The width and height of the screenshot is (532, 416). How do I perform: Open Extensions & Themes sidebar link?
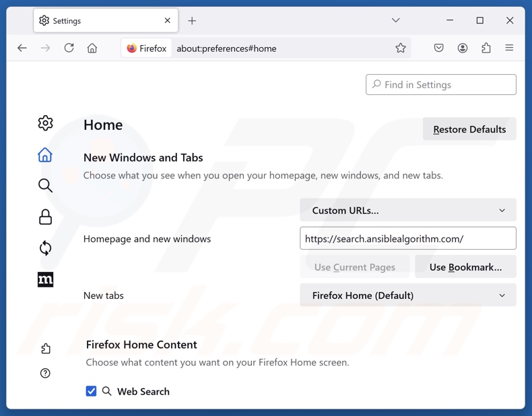click(x=46, y=349)
